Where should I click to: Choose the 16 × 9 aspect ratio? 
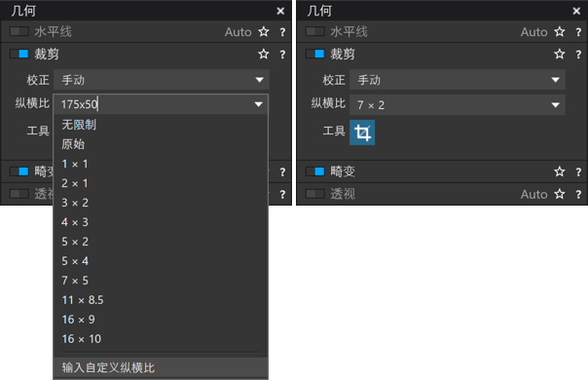coord(79,320)
